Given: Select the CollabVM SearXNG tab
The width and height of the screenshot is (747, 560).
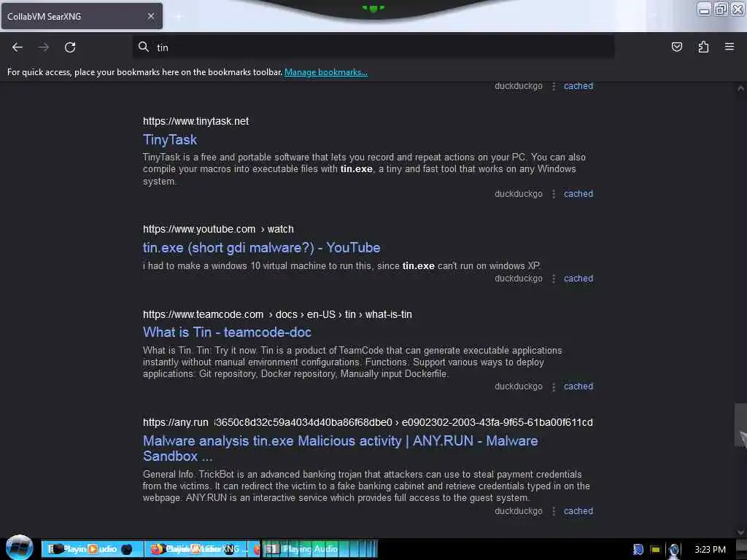Looking at the screenshot, I should (82, 16).
